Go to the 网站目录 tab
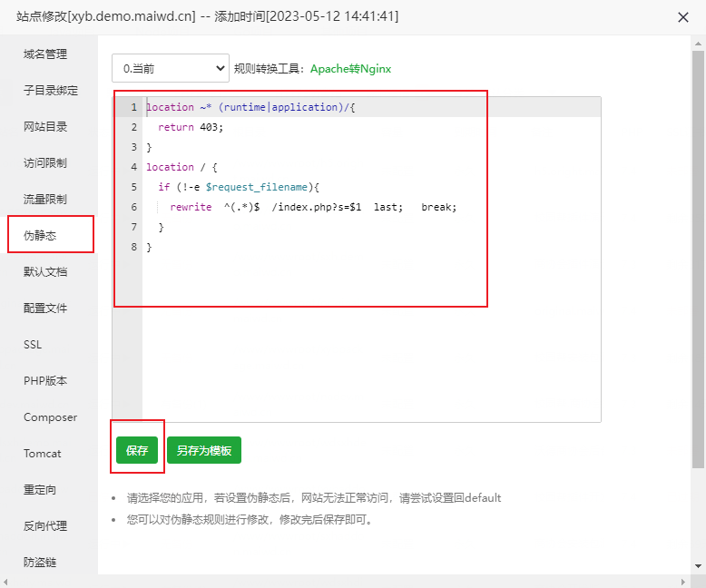 [45, 127]
